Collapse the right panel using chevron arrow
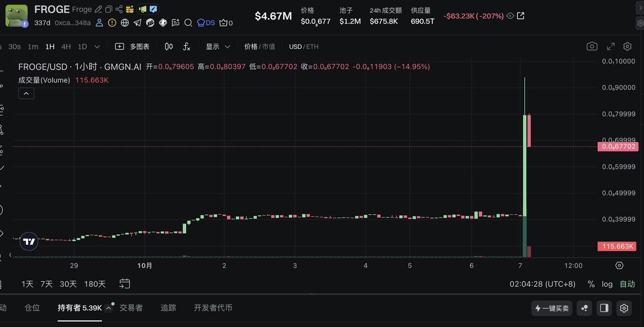The image size is (644, 327). (x=640, y=8)
